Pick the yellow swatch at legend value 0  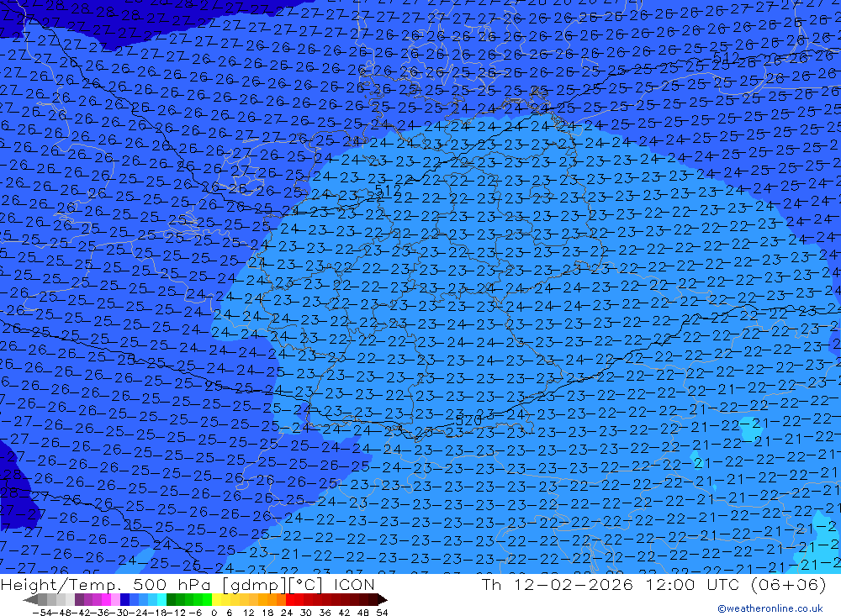pyautogui.click(x=217, y=600)
